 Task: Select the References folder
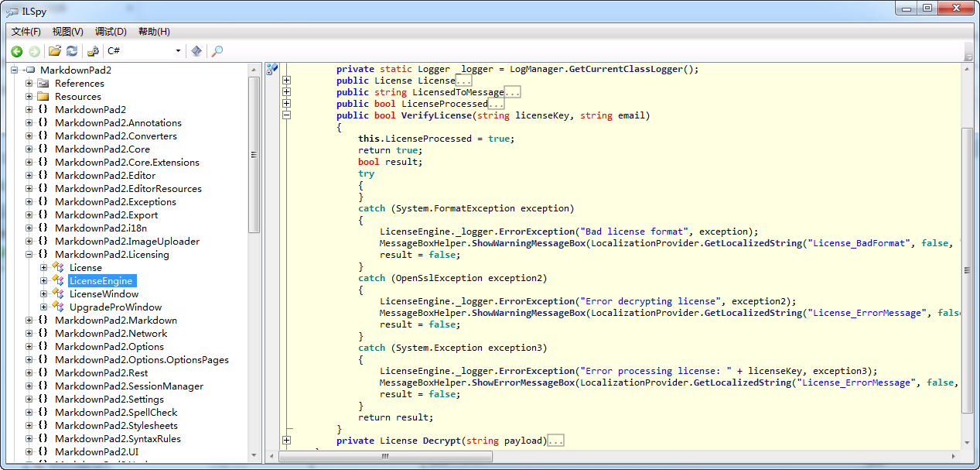[79, 84]
